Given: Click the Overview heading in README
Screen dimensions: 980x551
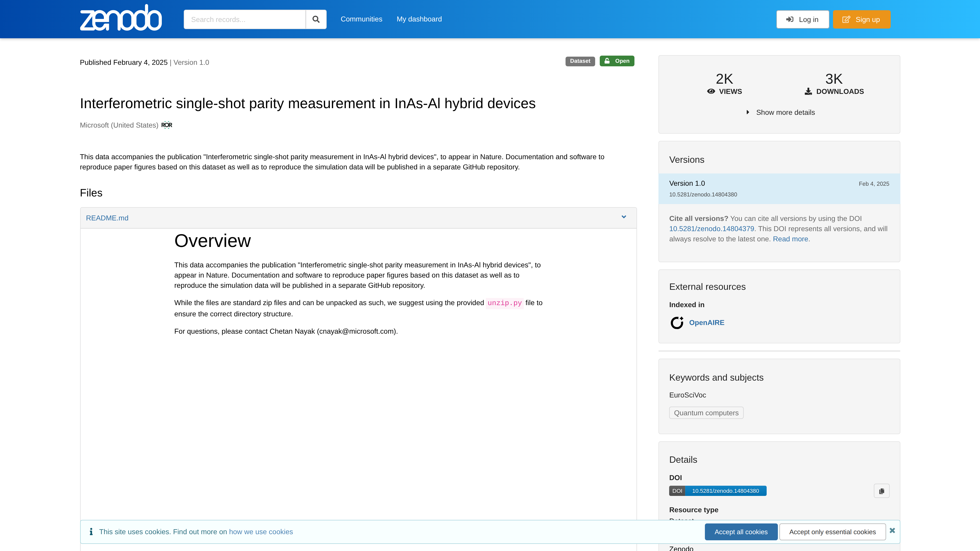Looking at the screenshot, I should (x=213, y=241).
